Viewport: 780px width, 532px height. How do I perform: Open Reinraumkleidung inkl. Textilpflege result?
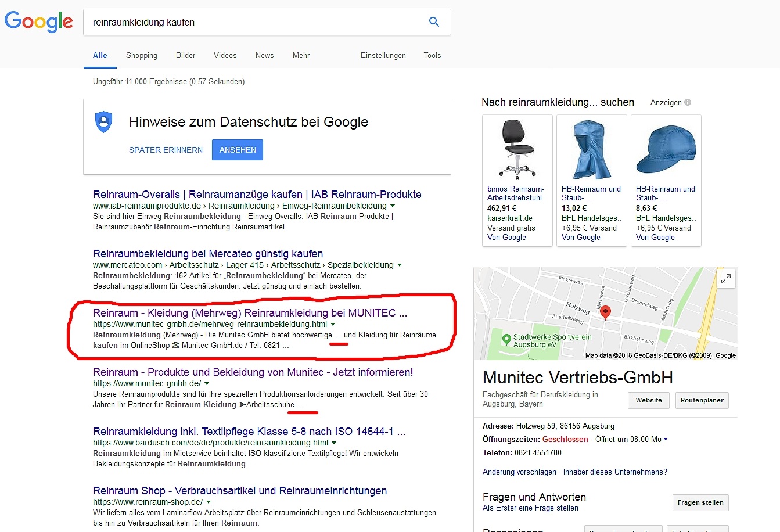[249, 432]
